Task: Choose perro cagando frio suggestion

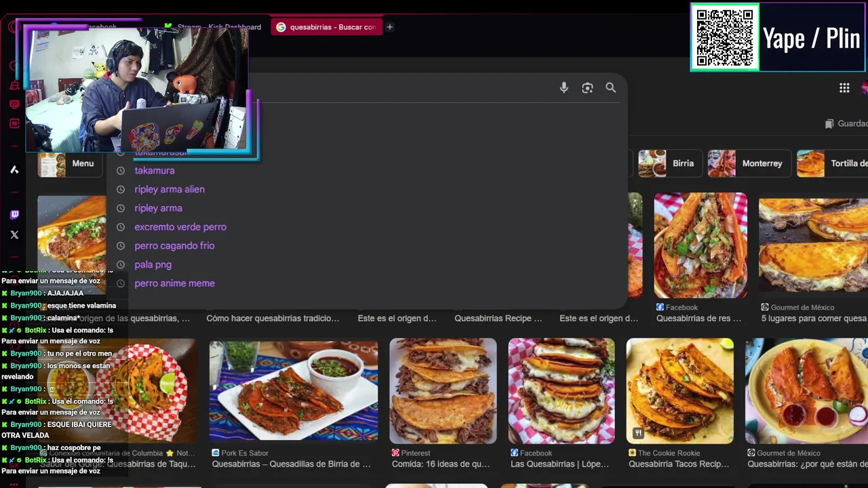Action: (x=174, y=246)
